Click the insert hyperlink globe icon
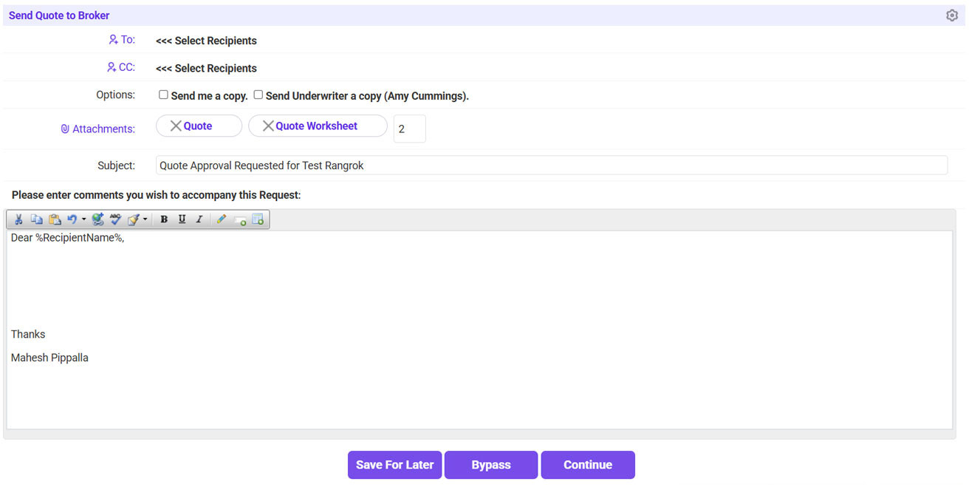Viewport: 980px width, 487px height. click(x=97, y=219)
